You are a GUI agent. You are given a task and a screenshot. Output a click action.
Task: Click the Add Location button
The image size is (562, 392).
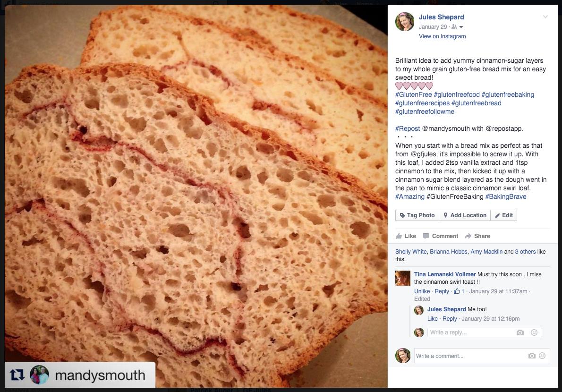[x=465, y=215]
